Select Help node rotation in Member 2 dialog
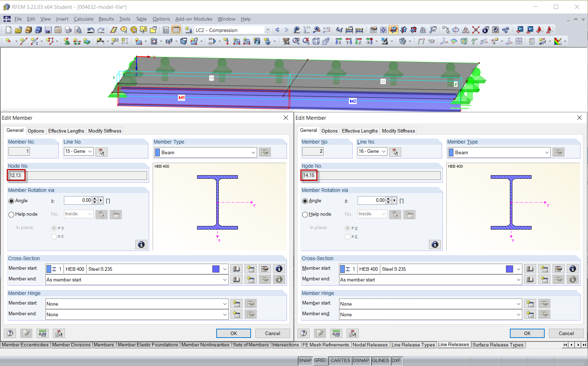 305,214
